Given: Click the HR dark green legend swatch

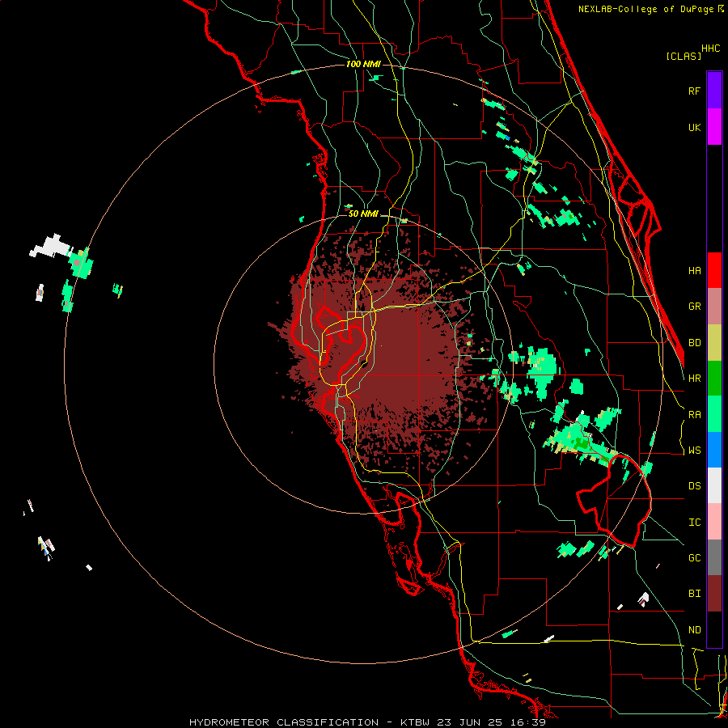Looking at the screenshot, I should (x=714, y=379).
